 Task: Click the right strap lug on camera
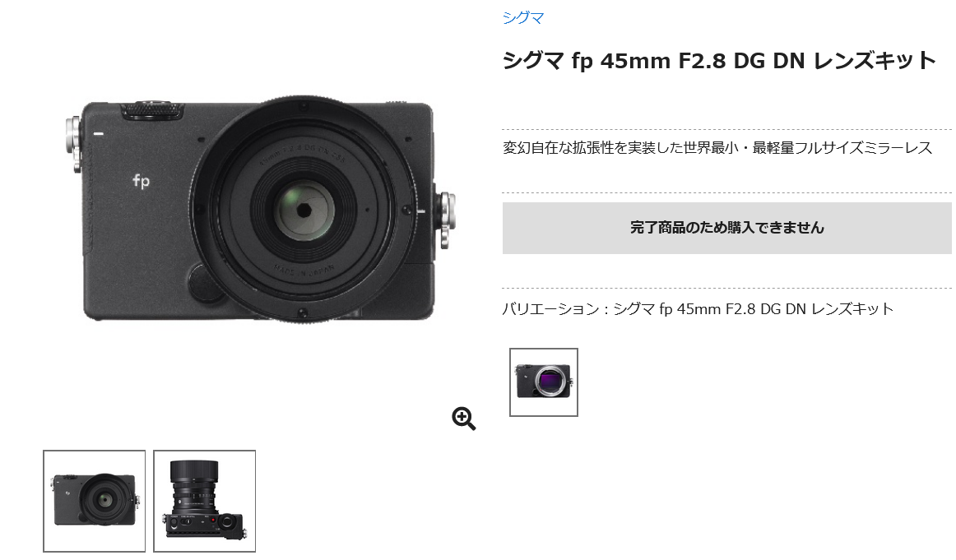(446, 220)
